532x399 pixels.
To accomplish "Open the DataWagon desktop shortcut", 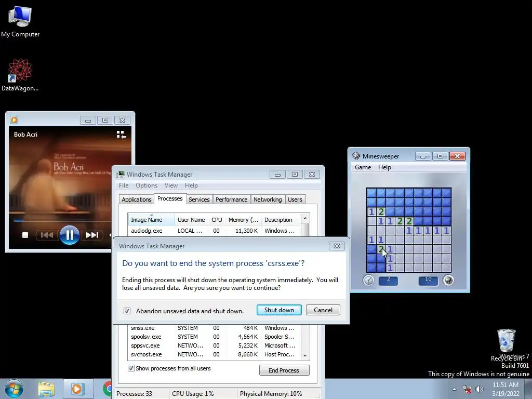I will [20, 75].
